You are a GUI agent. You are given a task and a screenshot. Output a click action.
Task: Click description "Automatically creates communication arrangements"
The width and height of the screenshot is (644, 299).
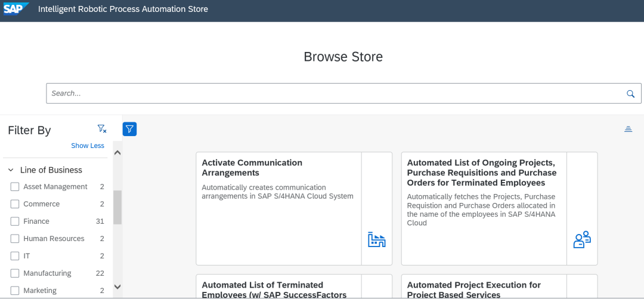click(277, 192)
